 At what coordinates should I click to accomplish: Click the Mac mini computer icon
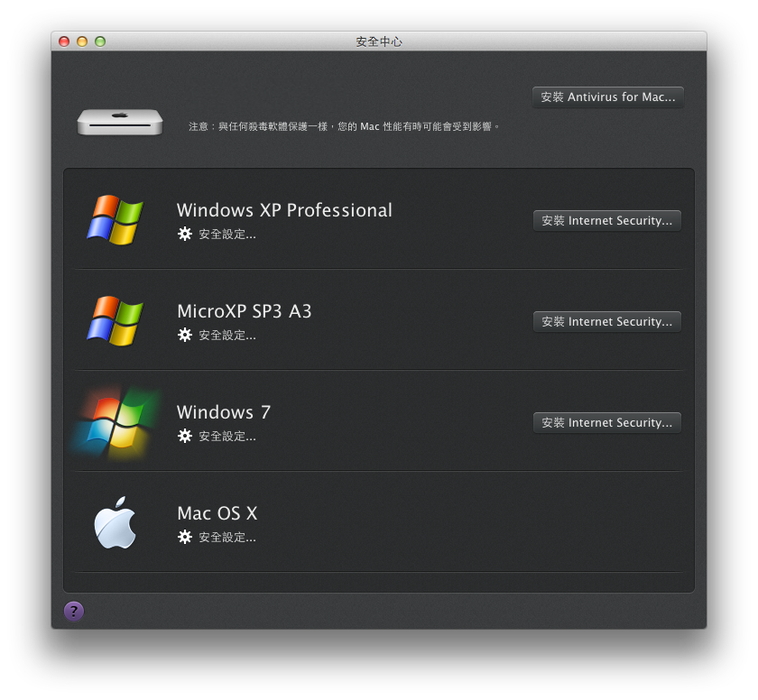120,122
